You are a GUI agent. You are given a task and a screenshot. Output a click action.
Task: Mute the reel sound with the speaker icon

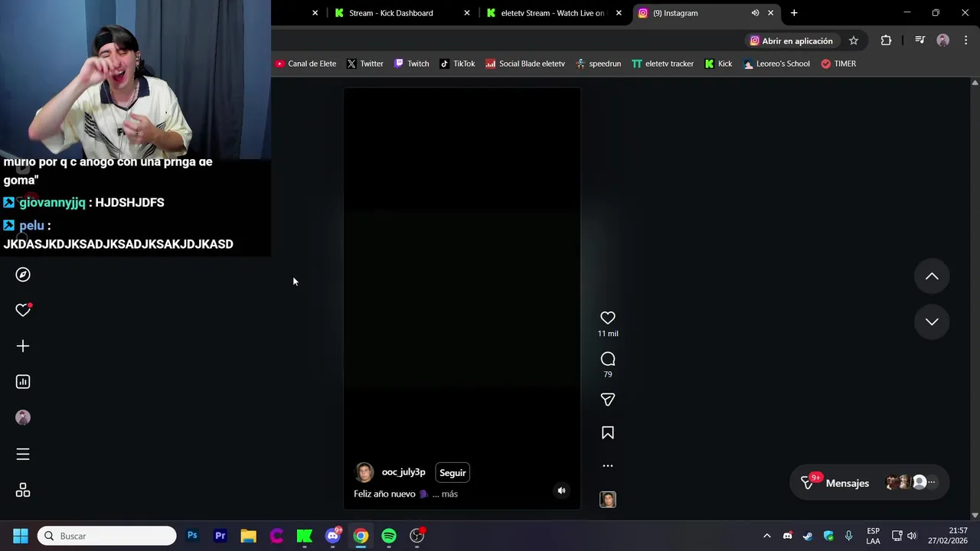pos(561,491)
